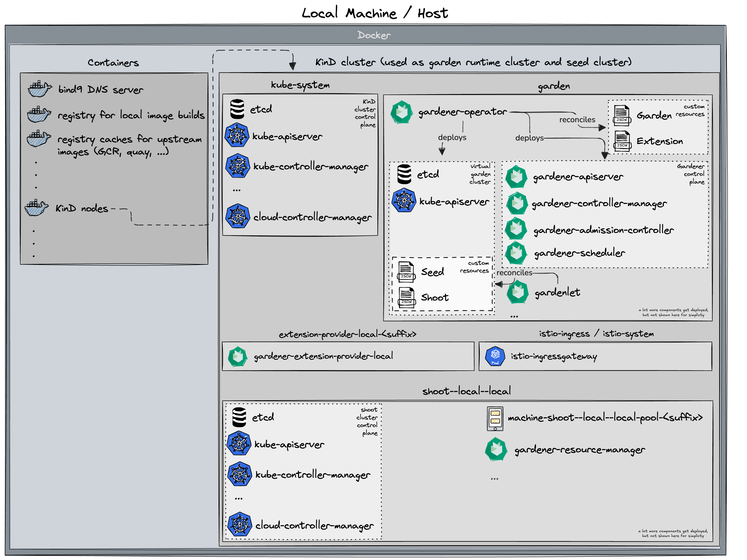Select the JSON document icon beside Garden

point(622,115)
